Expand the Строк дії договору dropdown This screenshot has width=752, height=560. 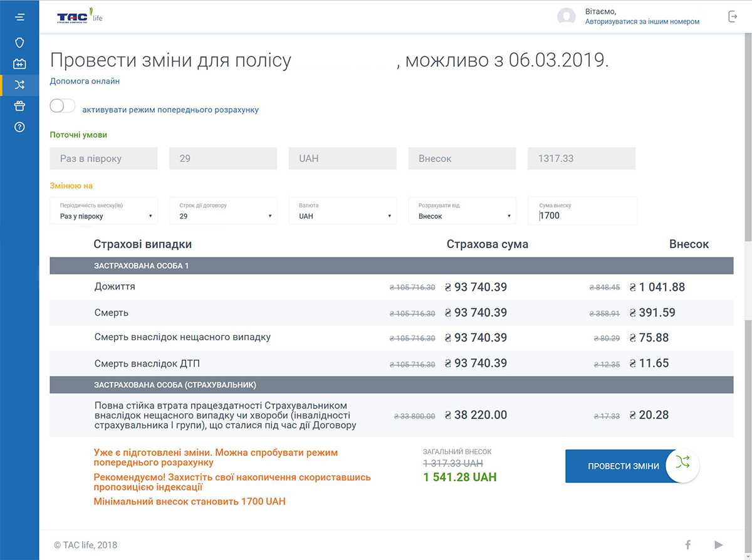pyautogui.click(x=223, y=211)
